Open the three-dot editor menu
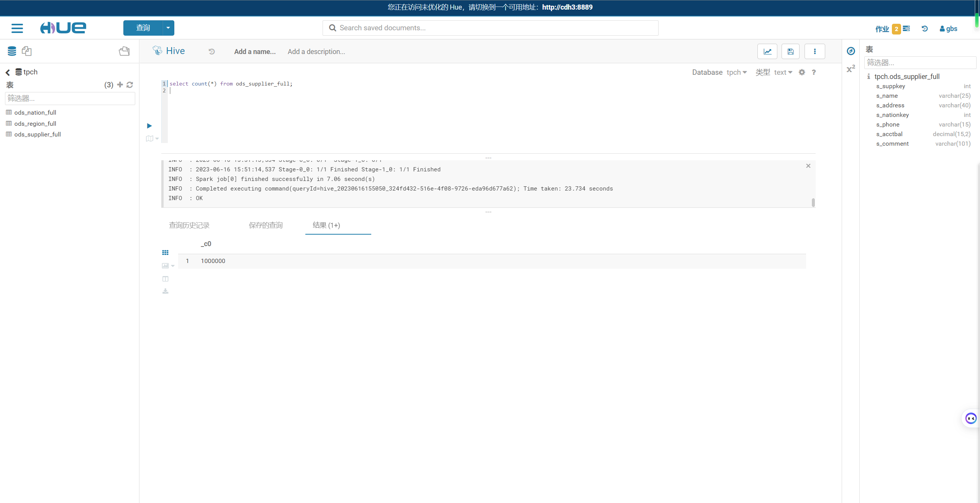 pyautogui.click(x=814, y=52)
